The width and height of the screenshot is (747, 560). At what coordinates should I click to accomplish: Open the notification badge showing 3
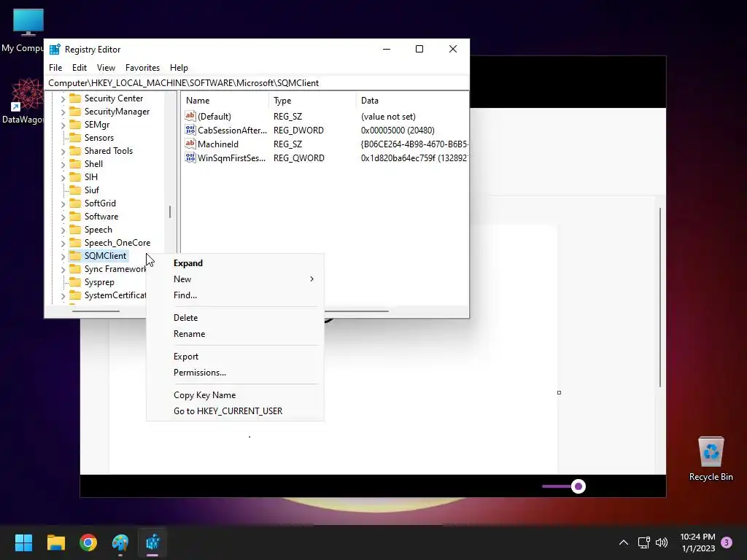(x=727, y=542)
